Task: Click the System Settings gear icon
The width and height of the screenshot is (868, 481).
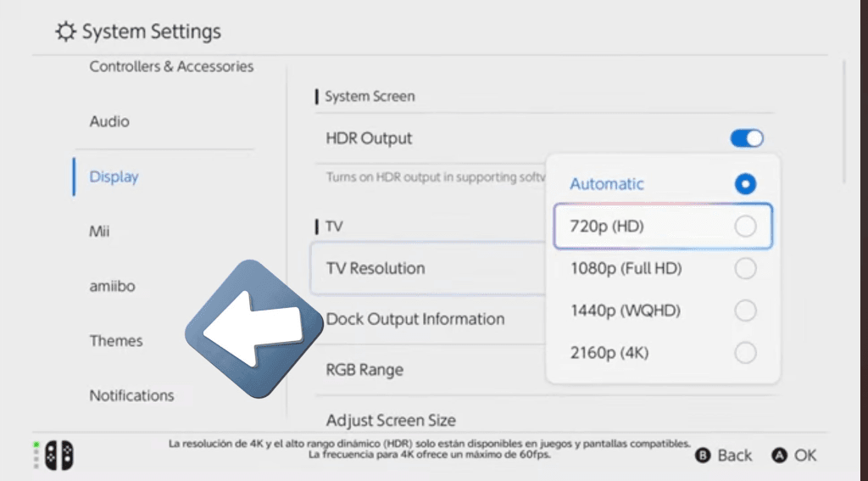Action: (x=65, y=32)
